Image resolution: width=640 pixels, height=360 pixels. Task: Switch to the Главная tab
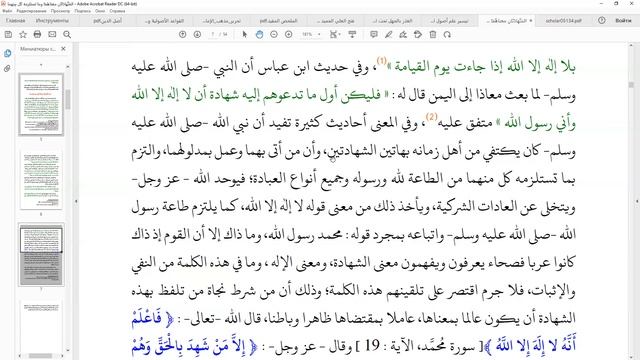tap(16, 20)
